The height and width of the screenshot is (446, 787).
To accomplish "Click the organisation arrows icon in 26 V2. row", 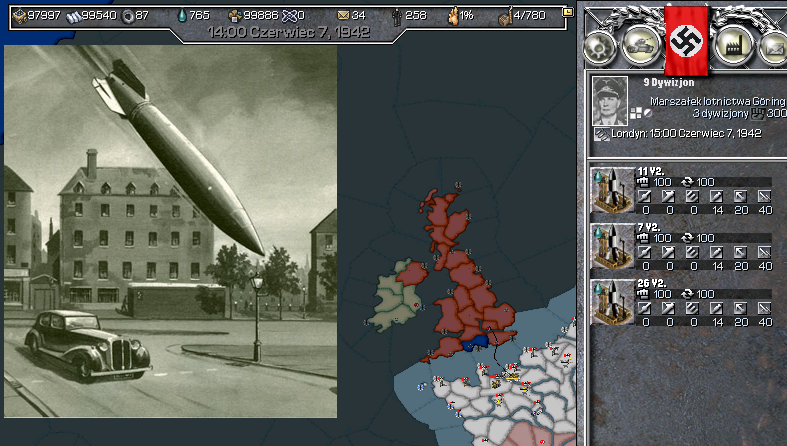I will pyautogui.click(x=686, y=294).
